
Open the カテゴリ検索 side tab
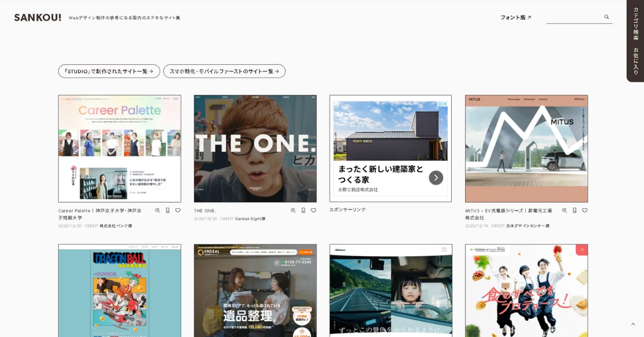[635, 24]
